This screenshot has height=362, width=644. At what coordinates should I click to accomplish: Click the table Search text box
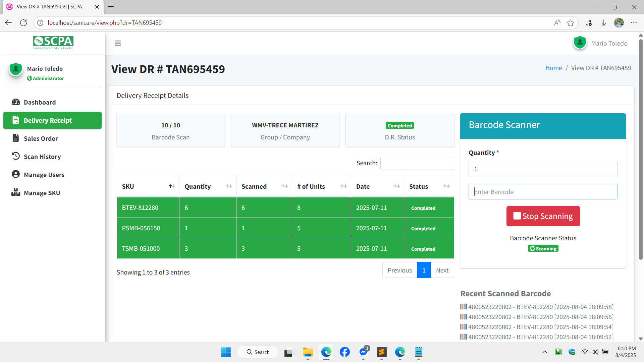click(417, 163)
